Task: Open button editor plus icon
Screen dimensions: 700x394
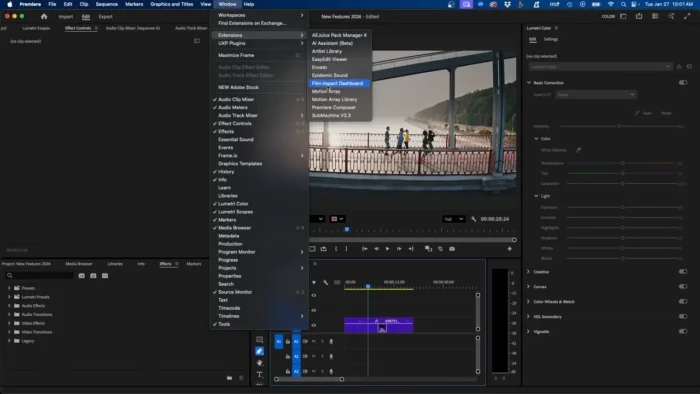Action: 509,249
